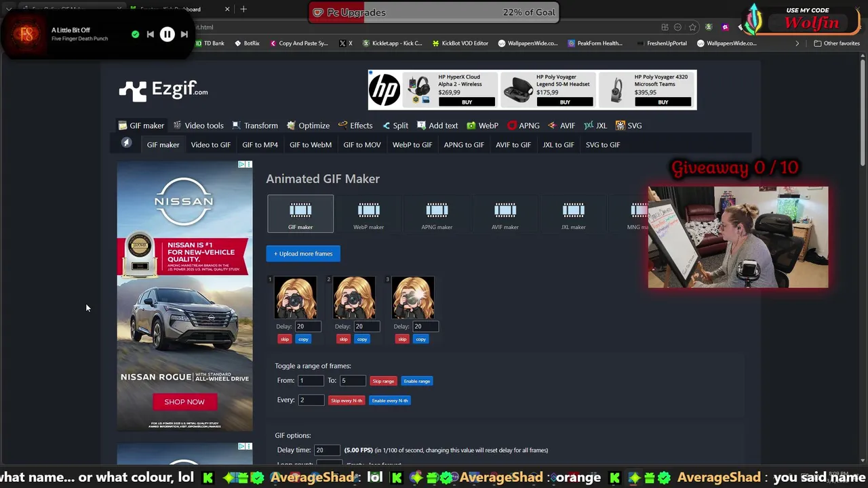Select the GIF to MOV tab
The image size is (868, 488).
pos(362,144)
